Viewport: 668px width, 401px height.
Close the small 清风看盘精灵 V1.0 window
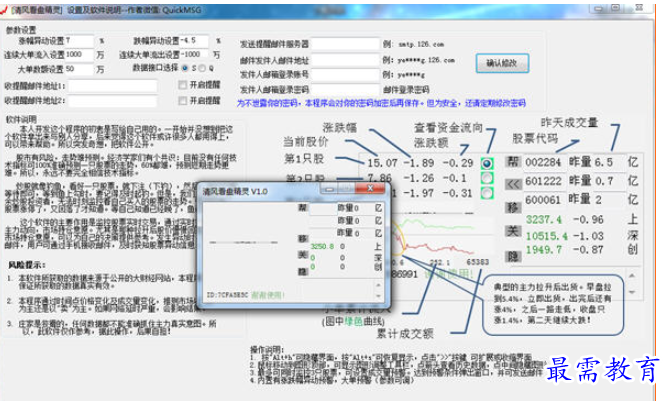tap(370, 188)
